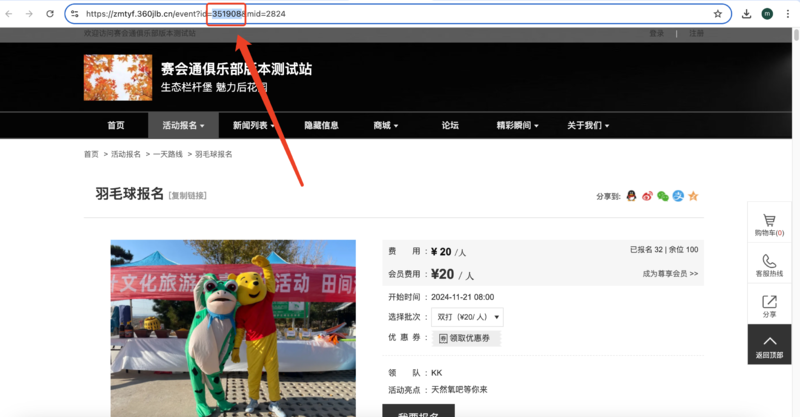Reload the page with the refresh icon

click(48, 14)
